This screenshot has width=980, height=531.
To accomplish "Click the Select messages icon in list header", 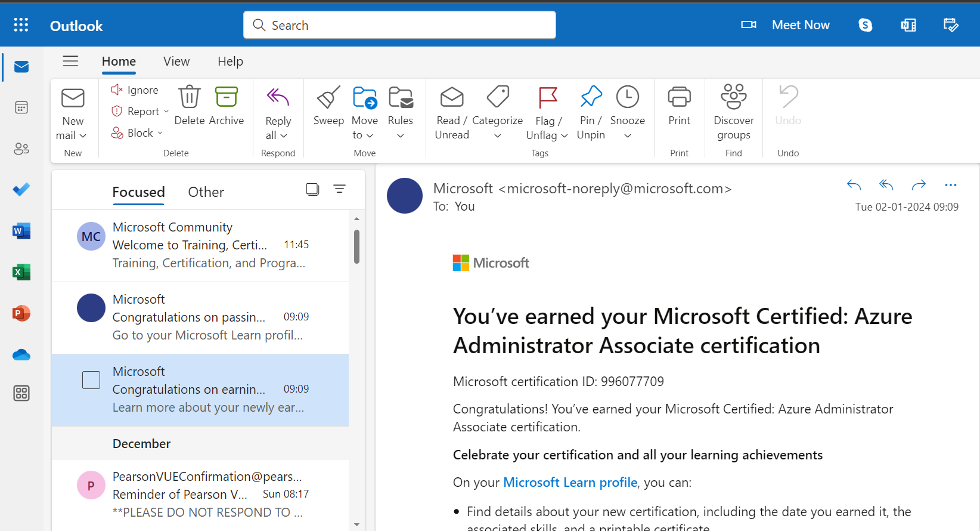I will [x=312, y=189].
